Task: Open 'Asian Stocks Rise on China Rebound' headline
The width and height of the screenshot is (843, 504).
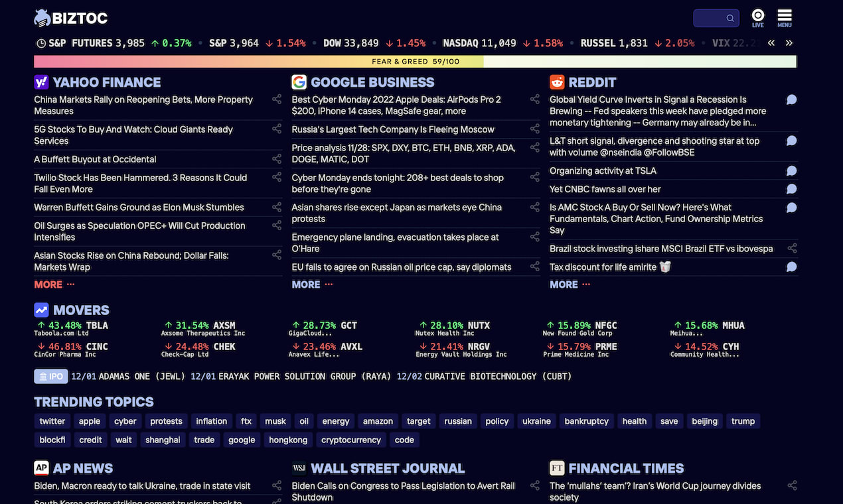Action: 131,261
